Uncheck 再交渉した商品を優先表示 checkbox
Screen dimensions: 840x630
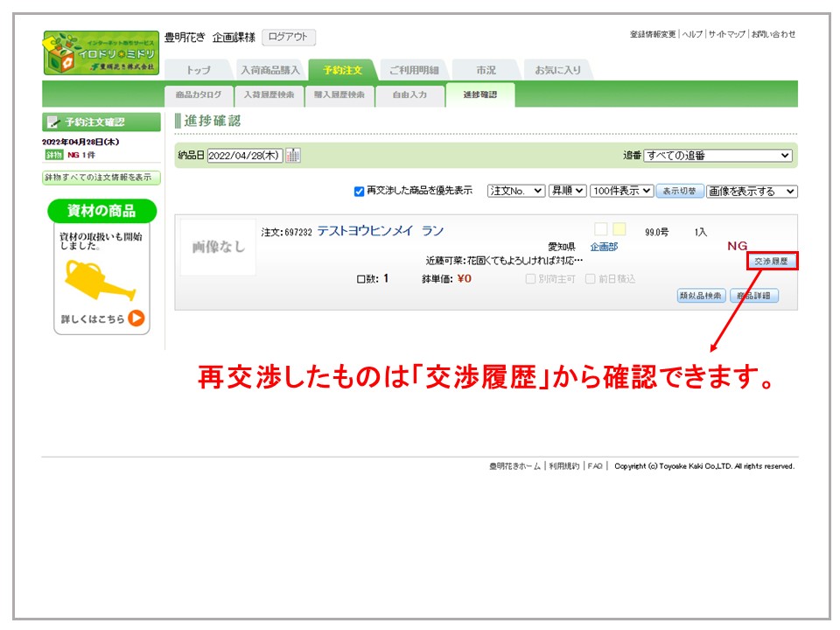359,192
